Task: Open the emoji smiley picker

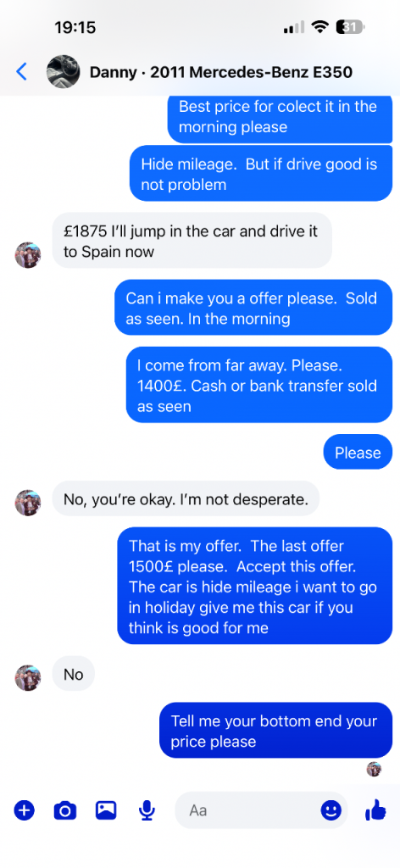Action: coord(331,811)
